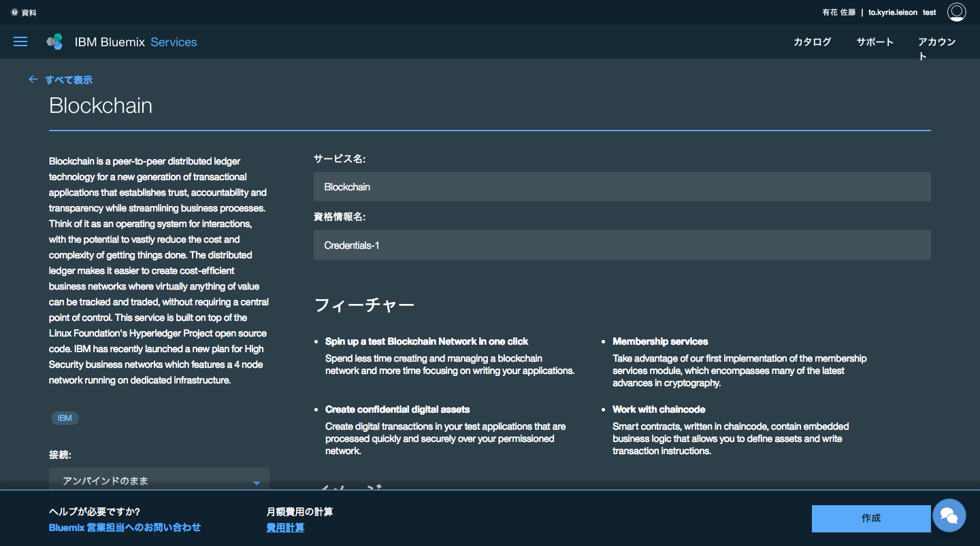980x546 pixels.
Task: Open the サポート menu
Action: 875,41
